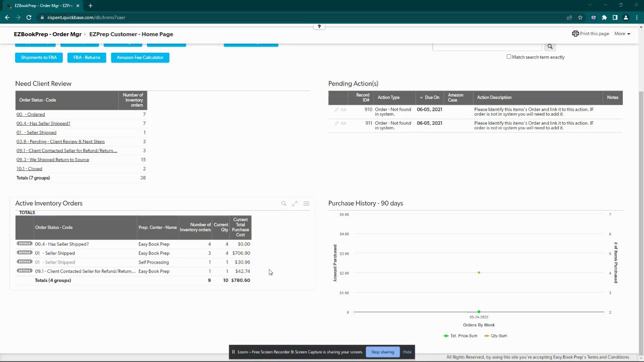Image resolution: width=644 pixels, height=362 pixels.
Task: Open the Chrome three-dot menu
Action: pos(636,17)
